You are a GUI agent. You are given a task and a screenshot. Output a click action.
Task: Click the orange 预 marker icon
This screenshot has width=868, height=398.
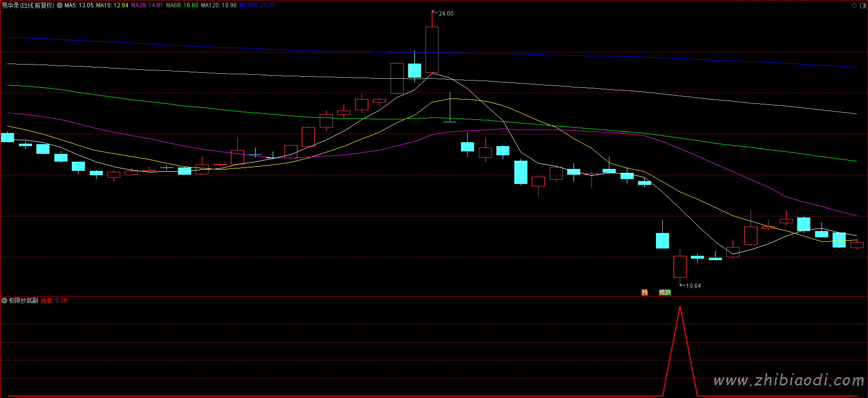pyautogui.click(x=644, y=292)
